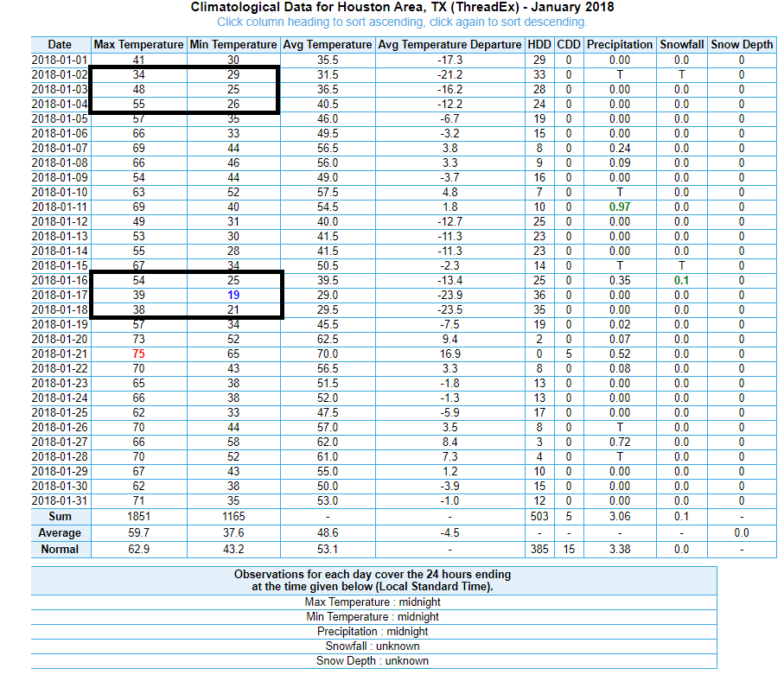Select the date cell 2018-01-11
784x675 pixels.
(x=60, y=207)
